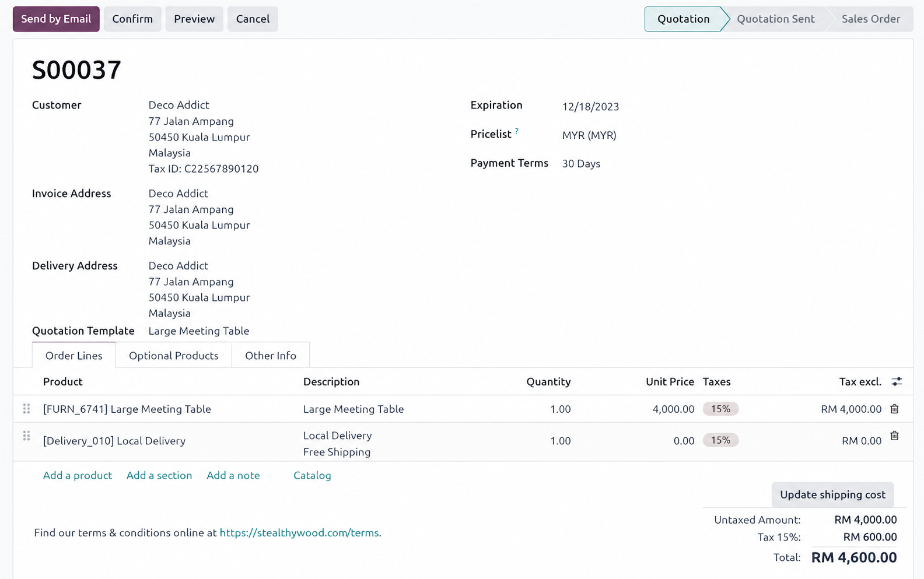This screenshot has width=924, height=579.
Task: Grab drag handle of Local Delivery row
Action: (26, 436)
